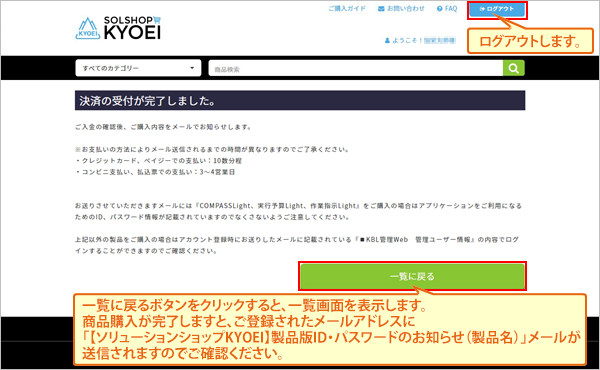Screen dimensions: 600x370
Task: Open the お問い合わせ link
Action: (x=406, y=8)
